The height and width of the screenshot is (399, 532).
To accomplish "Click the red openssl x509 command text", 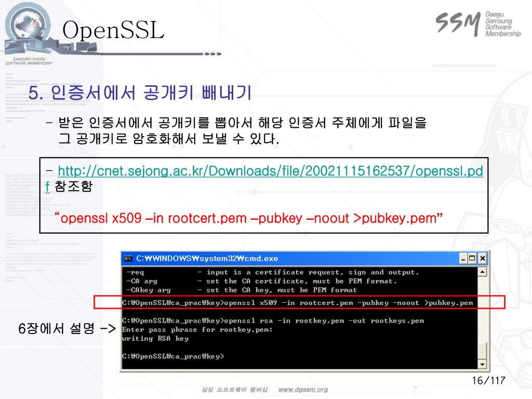I will pyautogui.click(x=249, y=218).
